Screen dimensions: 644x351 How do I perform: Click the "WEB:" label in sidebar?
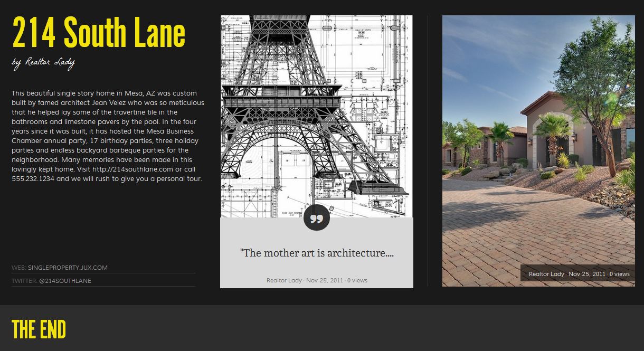[x=18, y=268]
